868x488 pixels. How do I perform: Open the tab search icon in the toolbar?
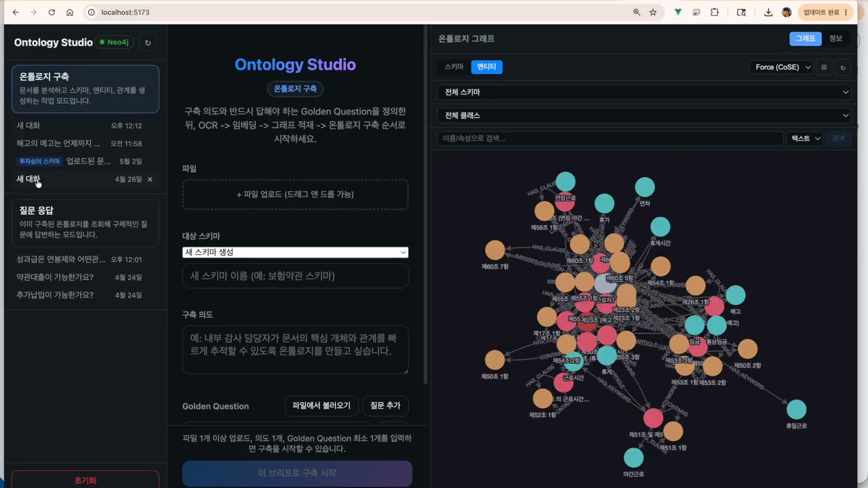(x=741, y=12)
